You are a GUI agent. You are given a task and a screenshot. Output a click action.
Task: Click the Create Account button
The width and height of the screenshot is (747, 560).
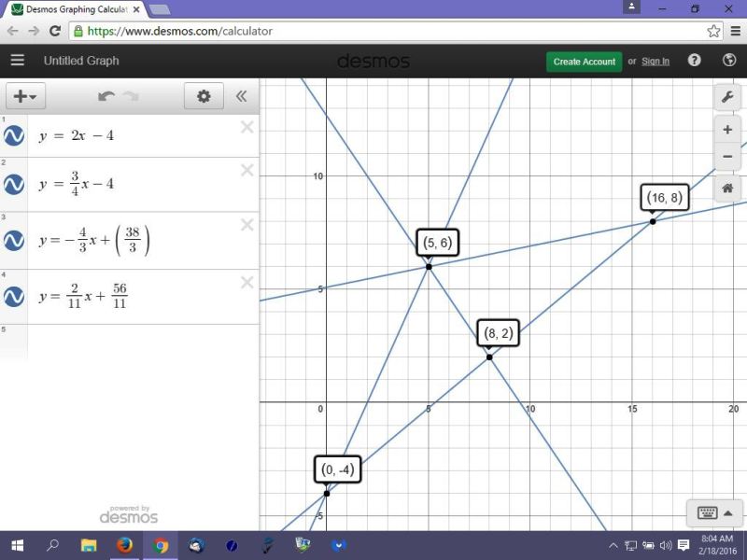pos(585,62)
